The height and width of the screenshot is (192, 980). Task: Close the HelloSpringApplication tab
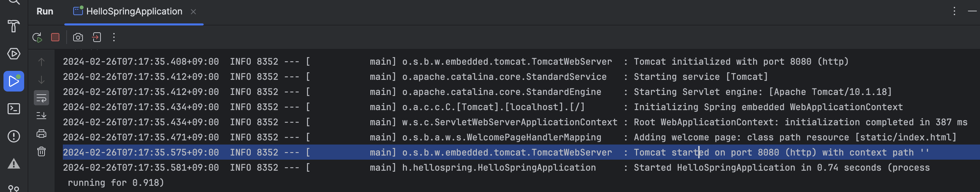click(x=193, y=12)
